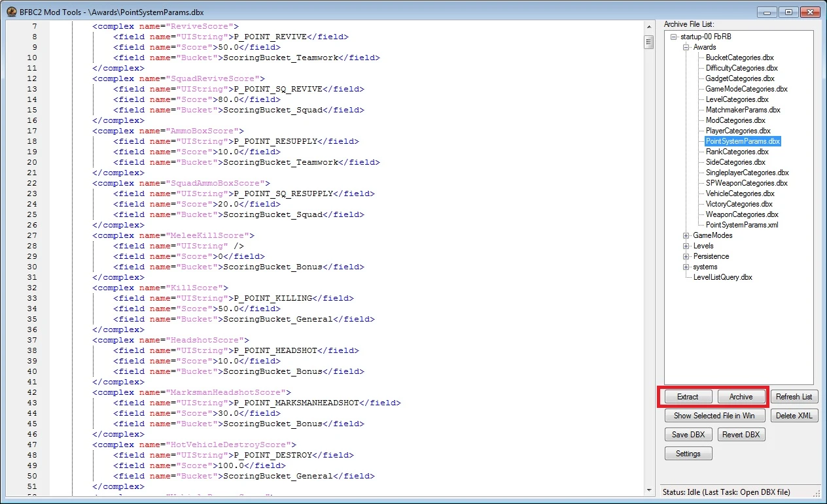Select BucketCategories.dbx in the file list

point(739,58)
